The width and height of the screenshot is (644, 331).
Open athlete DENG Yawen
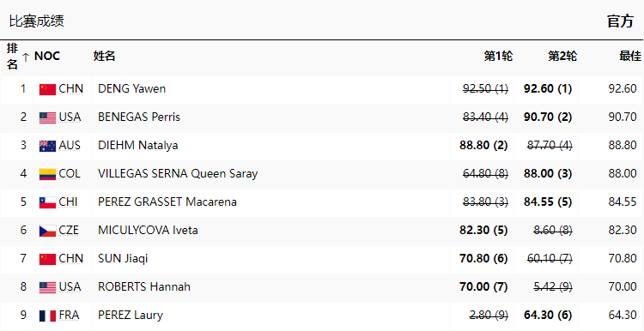[132, 88]
